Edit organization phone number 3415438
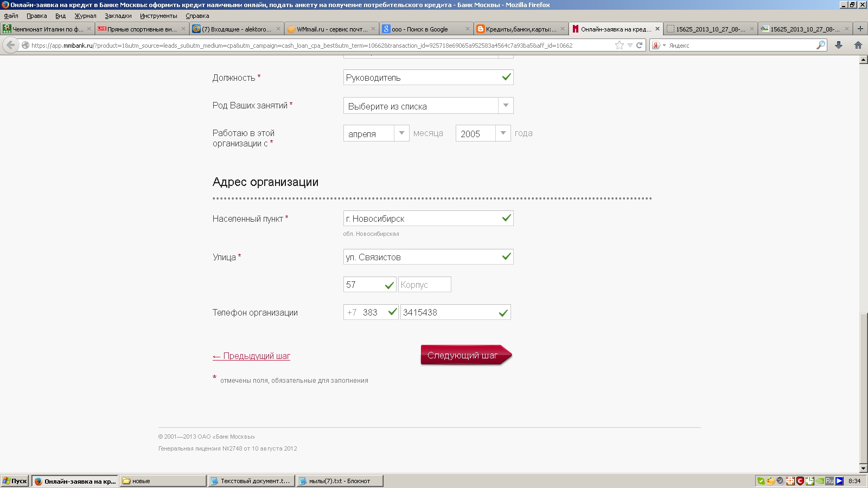This screenshot has width=868, height=488. [x=455, y=312]
